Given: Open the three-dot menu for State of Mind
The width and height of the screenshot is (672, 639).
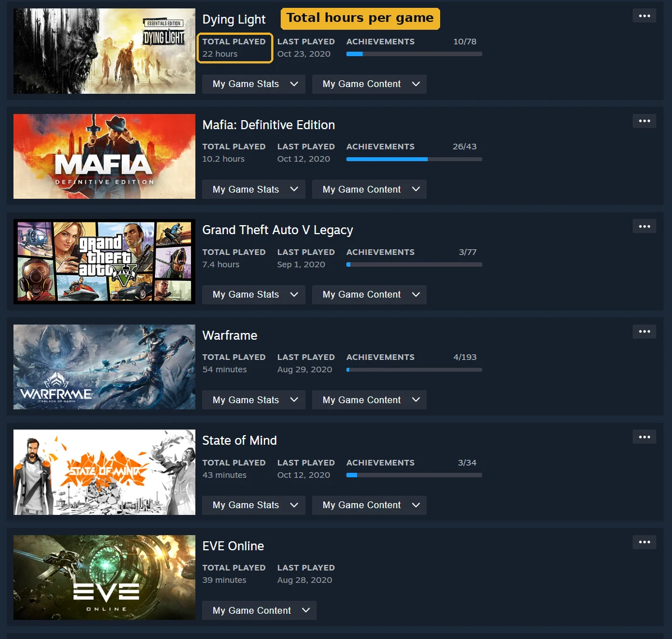Looking at the screenshot, I should coord(644,437).
